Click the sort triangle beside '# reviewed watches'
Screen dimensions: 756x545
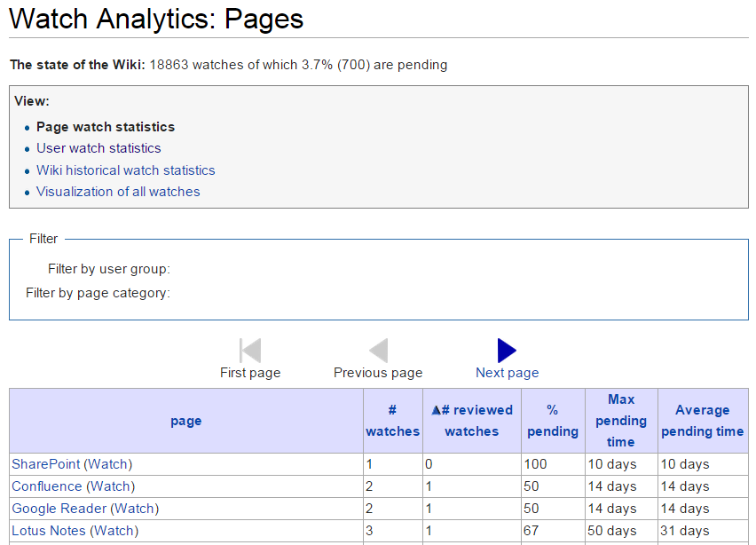(436, 410)
